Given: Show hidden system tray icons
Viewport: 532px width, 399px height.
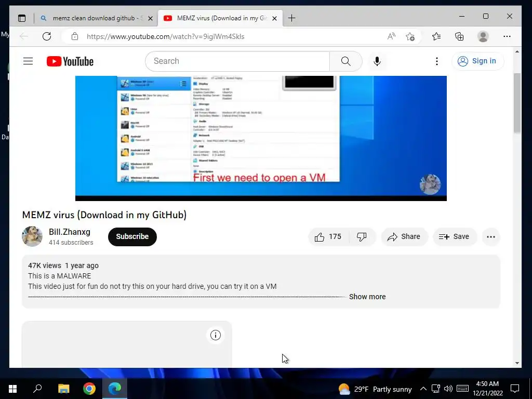Looking at the screenshot, I should pyautogui.click(x=423, y=389).
